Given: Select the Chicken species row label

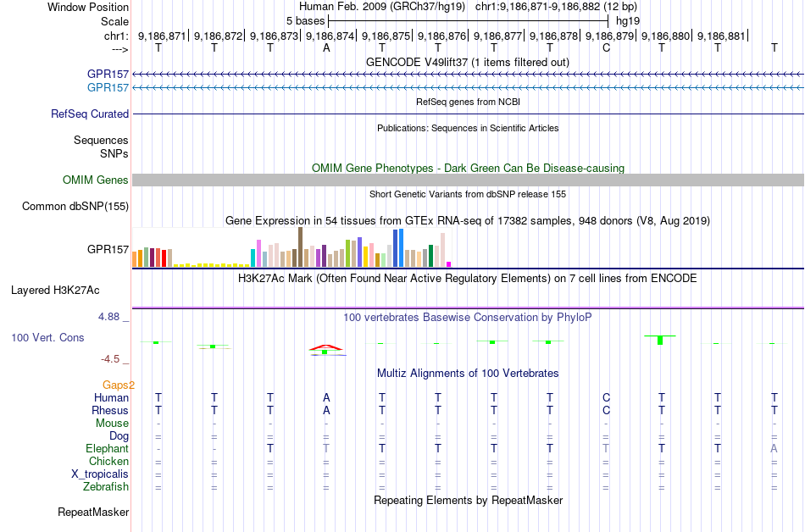Looking at the screenshot, I should [108, 461].
